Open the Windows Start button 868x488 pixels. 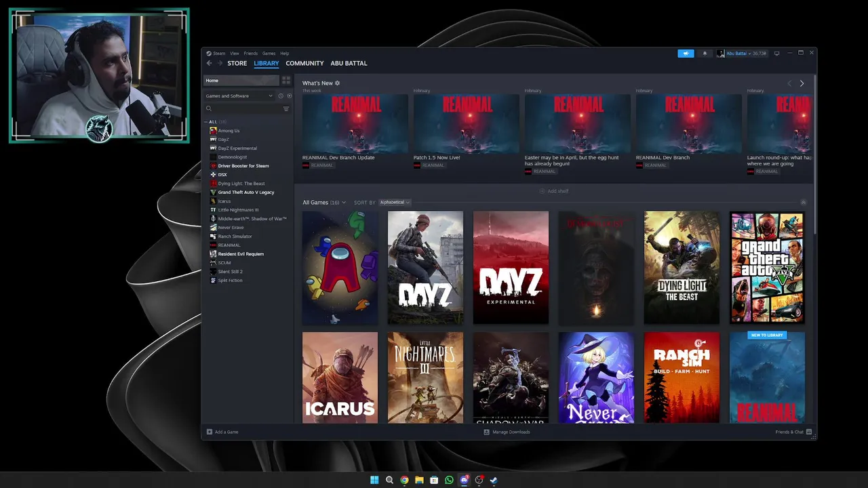tap(374, 480)
